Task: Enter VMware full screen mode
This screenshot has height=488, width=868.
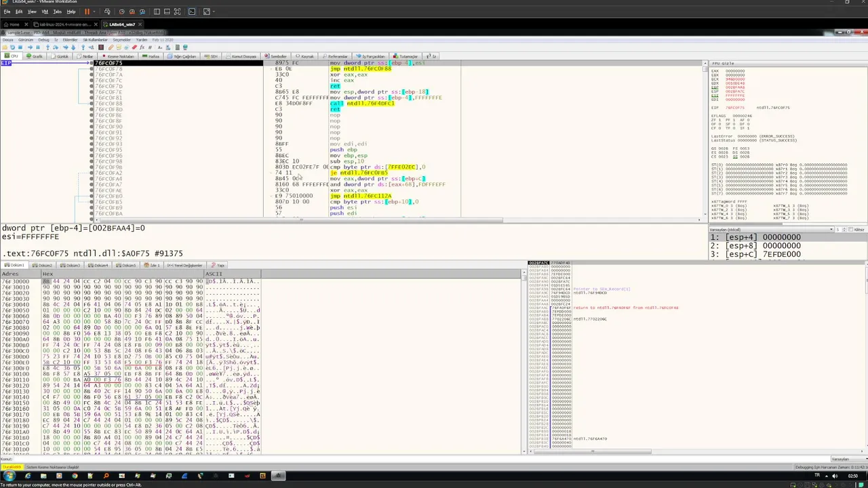Action: [177, 12]
